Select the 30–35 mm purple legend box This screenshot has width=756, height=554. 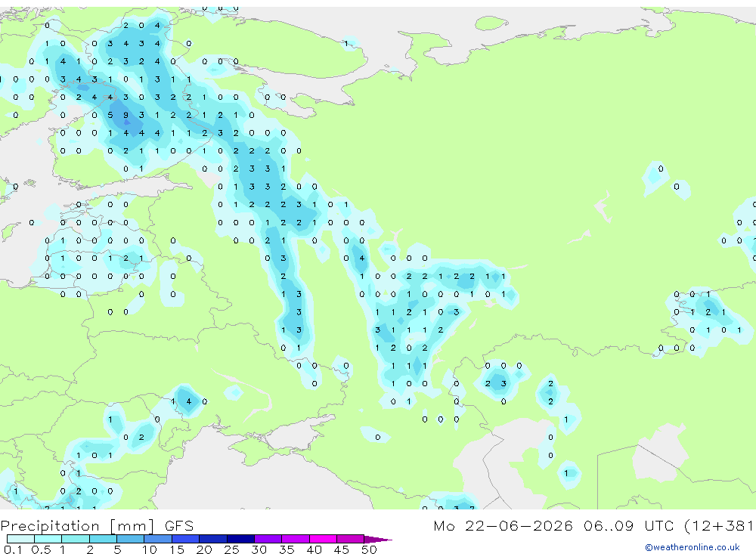point(268,539)
